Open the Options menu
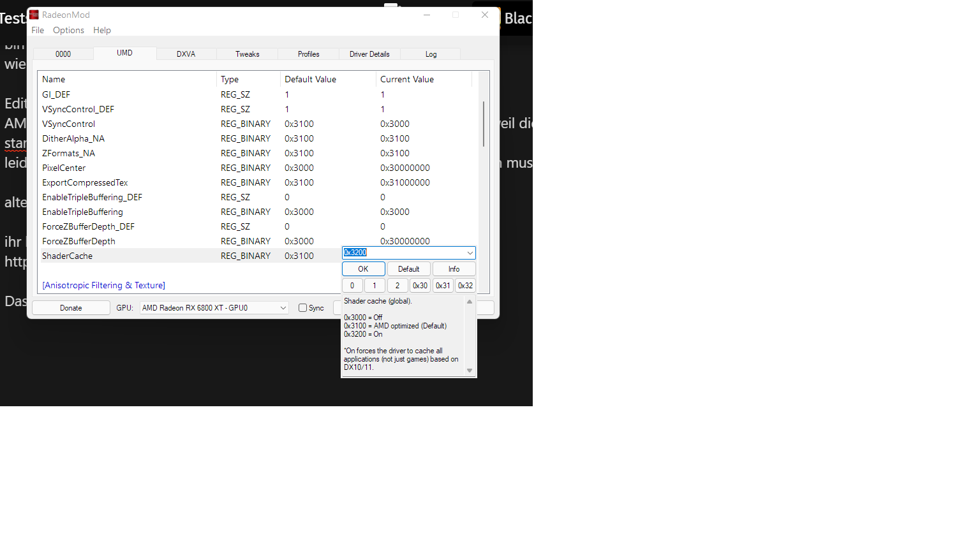 (68, 30)
